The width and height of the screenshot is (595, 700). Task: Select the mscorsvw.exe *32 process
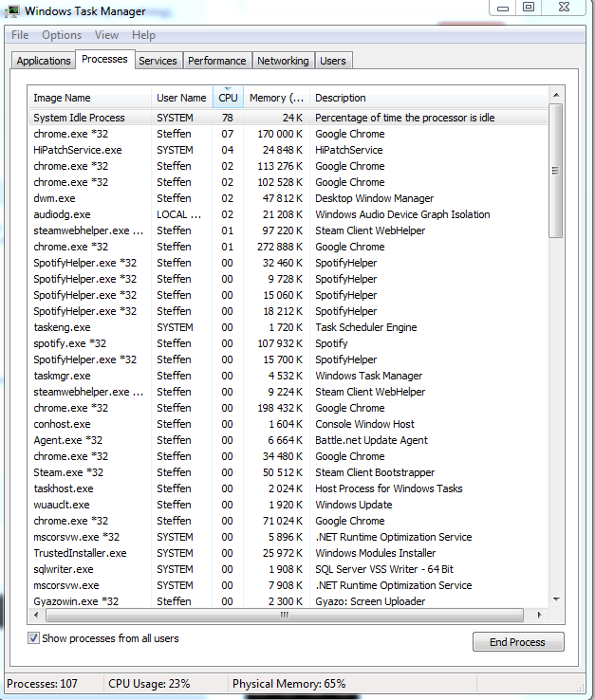coord(288,537)
